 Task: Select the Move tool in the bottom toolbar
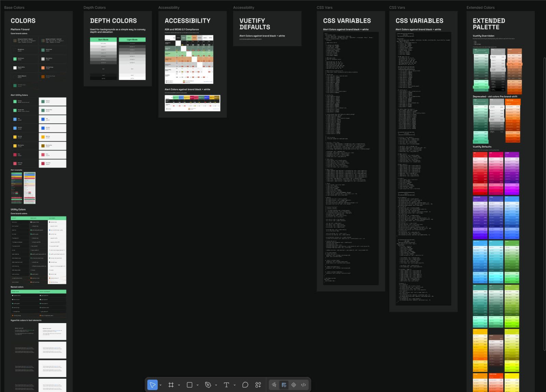(x=153, y=385)
